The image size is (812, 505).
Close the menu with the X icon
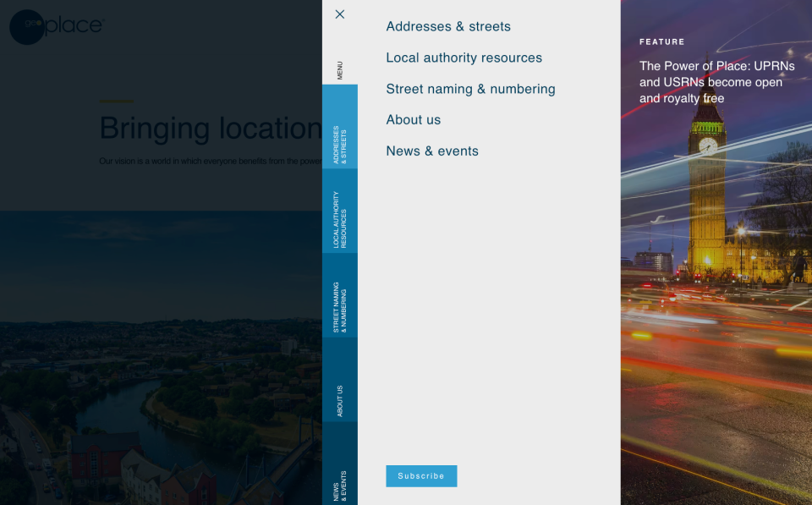(340, 14)
